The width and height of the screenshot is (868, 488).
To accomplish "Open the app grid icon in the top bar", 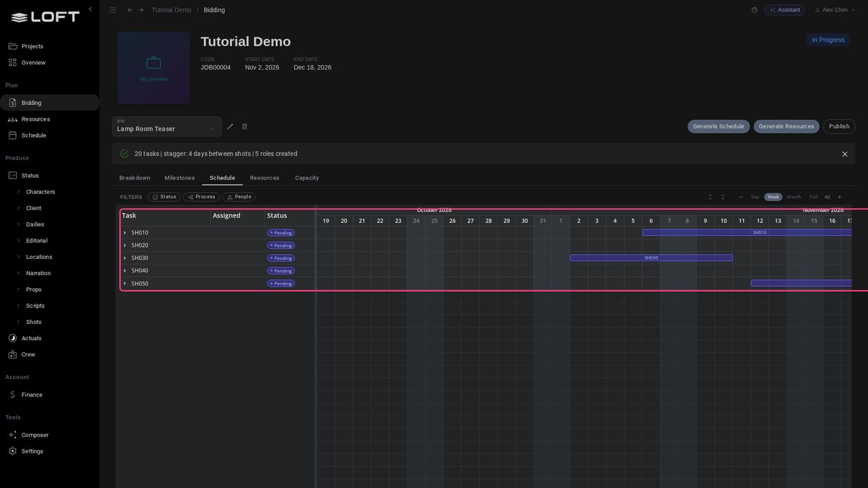I will 113,10.
